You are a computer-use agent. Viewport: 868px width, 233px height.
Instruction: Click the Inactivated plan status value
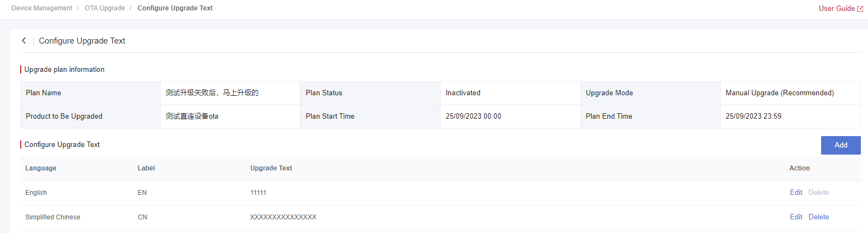pos(463,93)
